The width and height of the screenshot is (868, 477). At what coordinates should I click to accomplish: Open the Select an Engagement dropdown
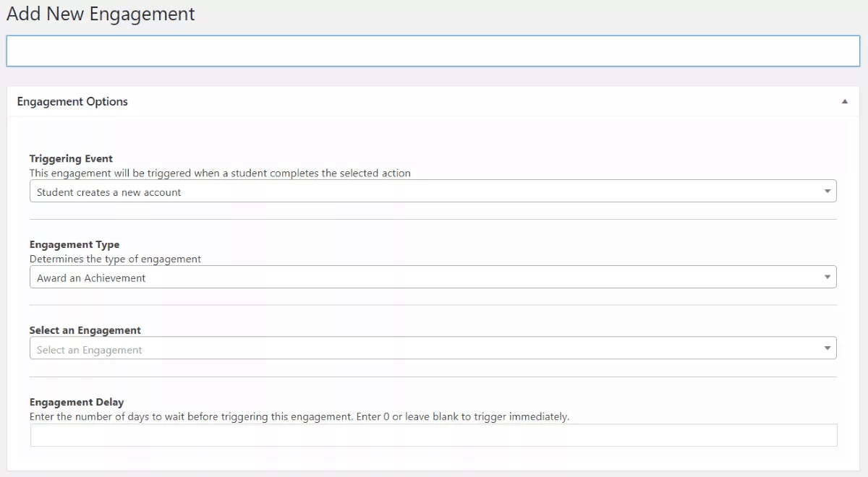click(x=433, y=348)
